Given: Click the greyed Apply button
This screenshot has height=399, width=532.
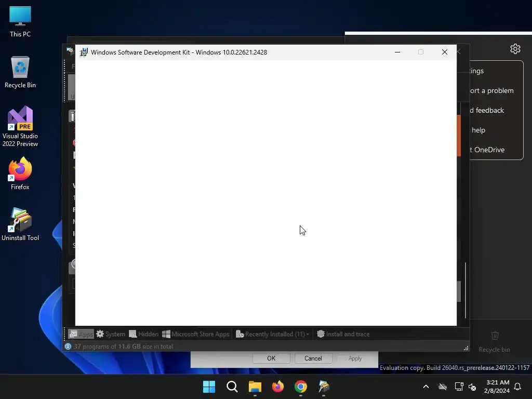Looking at the screenshot, I should (x=355, y=358).
